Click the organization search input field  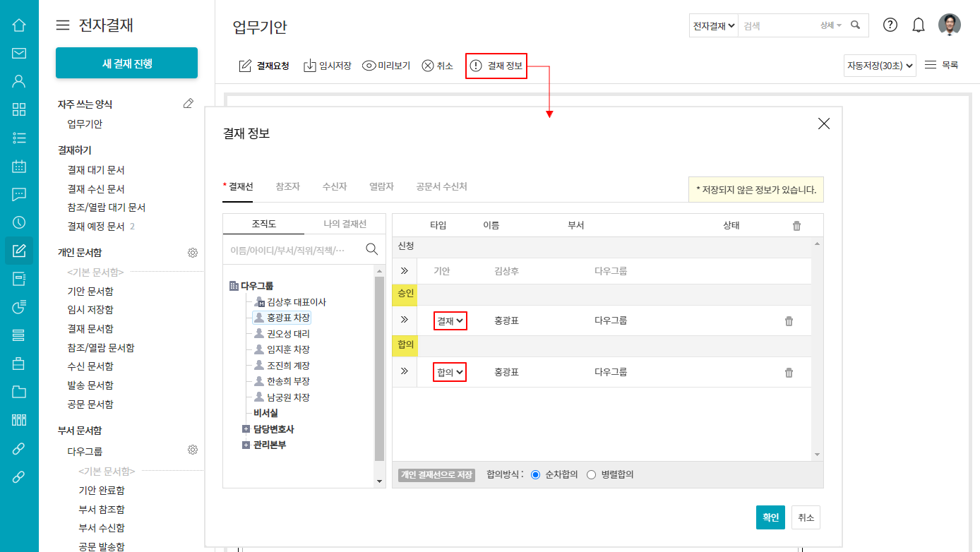point(293,250)
